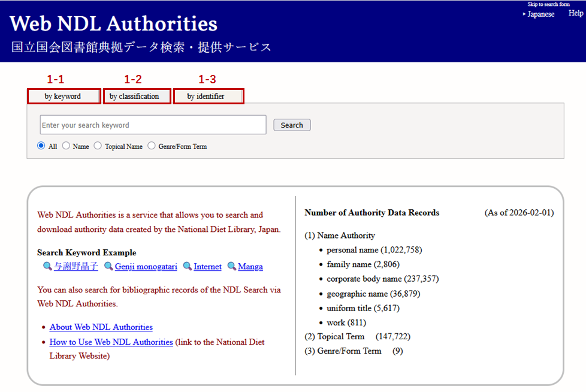Focus the search keyword input field
The image size is (586, 392).
tap(153, 125)
